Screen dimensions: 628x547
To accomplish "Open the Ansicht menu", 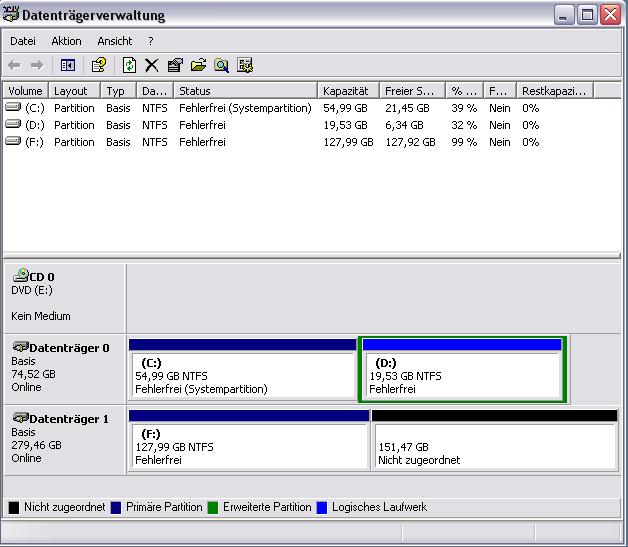I will 115,41.
